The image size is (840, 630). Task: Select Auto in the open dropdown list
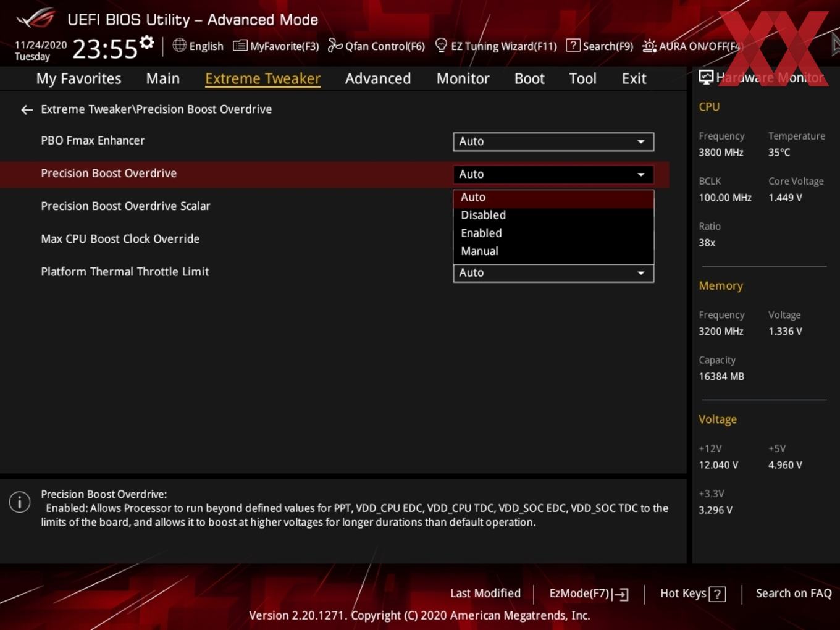click(x=553, y=198)
